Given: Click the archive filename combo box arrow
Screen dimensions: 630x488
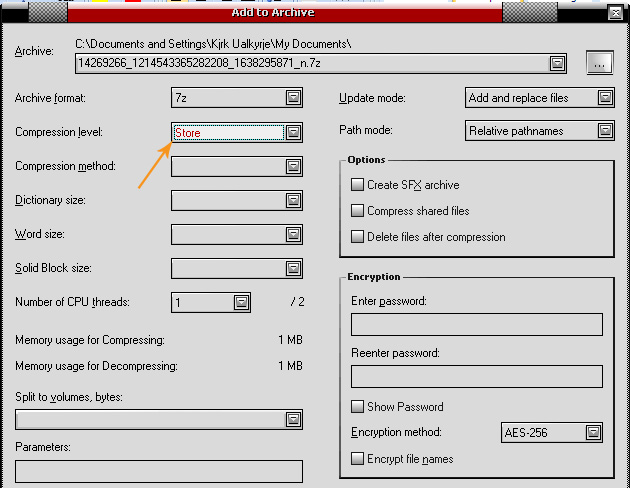Looking at the screenshot, I should pos(557,63).
